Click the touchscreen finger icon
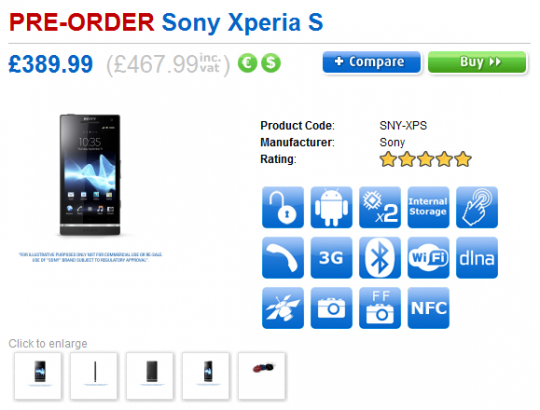The width and height of the screenshot is (540, 410). tap(477, 207)
